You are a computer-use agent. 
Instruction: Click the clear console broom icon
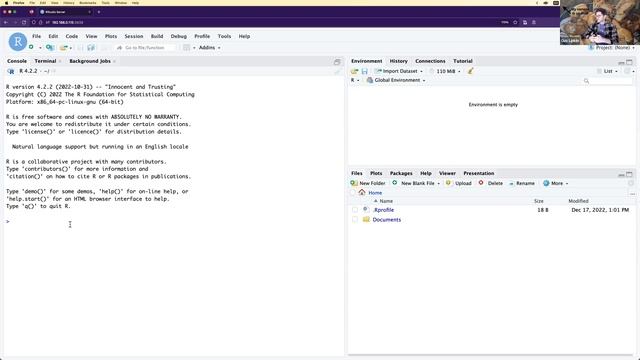(337, 72)
